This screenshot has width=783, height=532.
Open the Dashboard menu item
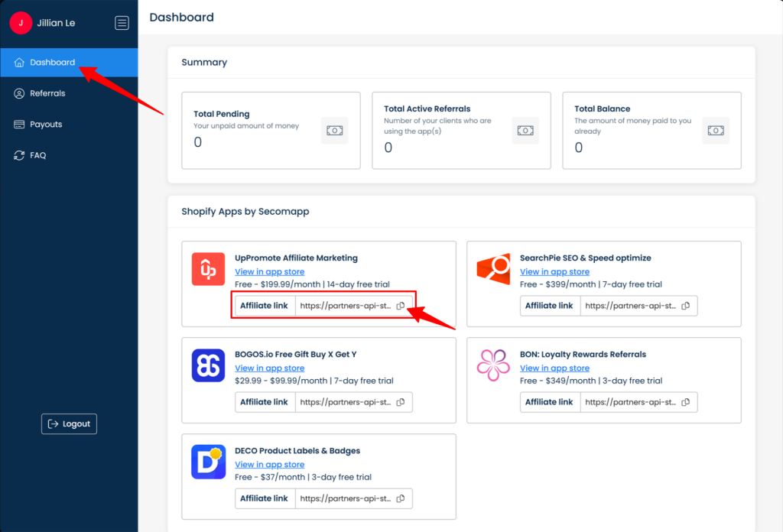coord(69,63)
